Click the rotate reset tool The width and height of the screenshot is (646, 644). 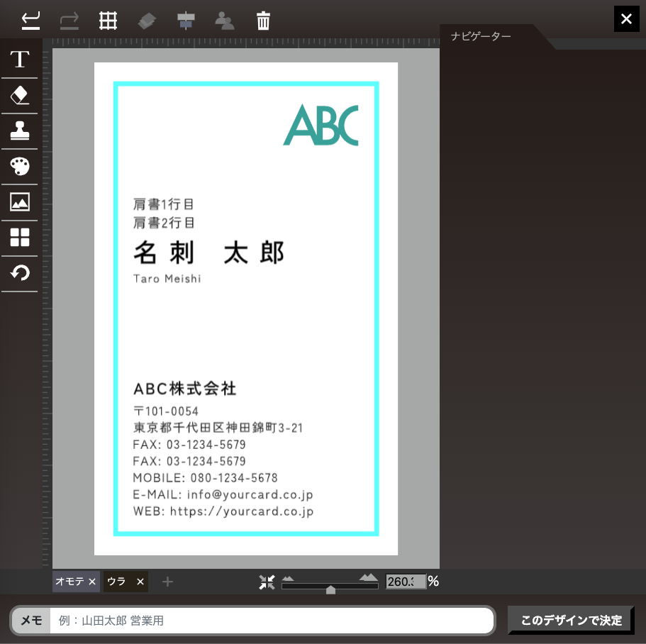pos(20,273)
